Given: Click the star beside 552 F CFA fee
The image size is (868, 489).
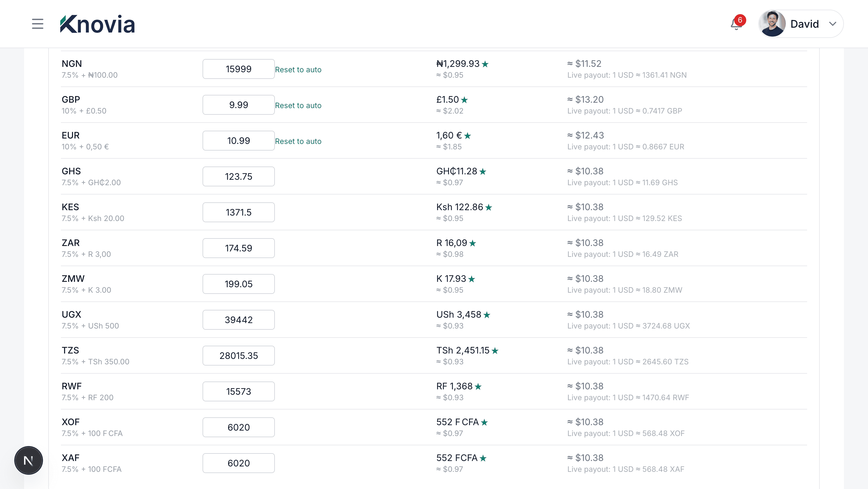Looking at the screenshot, I should click(484, 422).
